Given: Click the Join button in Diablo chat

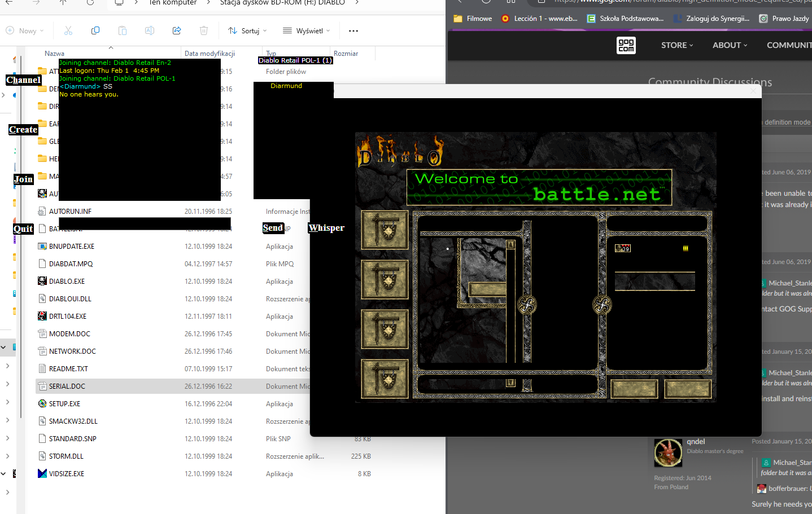Looking at the screenshot, I should tap(24, 179).
